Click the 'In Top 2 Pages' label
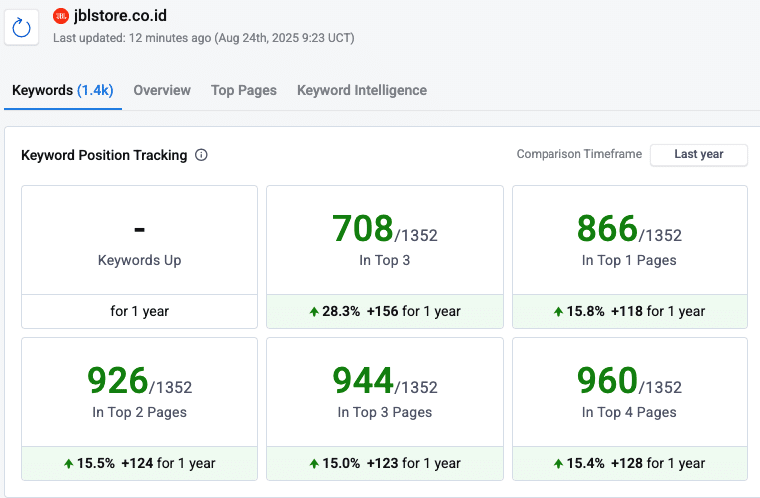The image size is (760, 498). click(140, 413)
